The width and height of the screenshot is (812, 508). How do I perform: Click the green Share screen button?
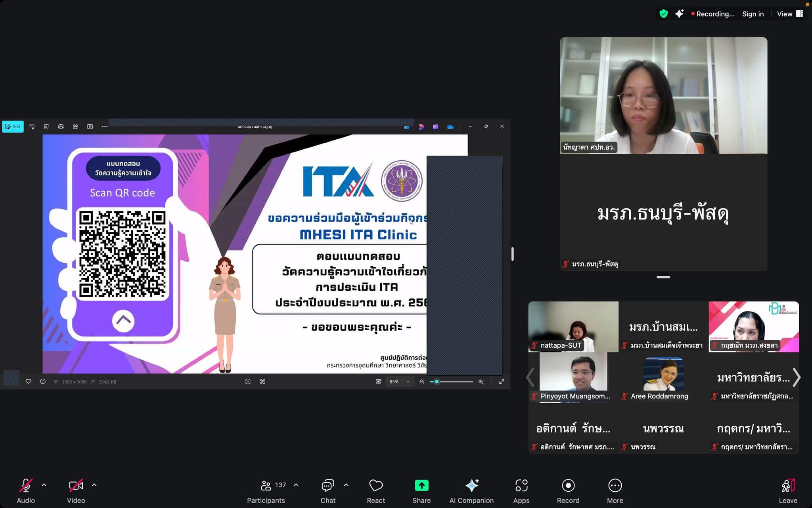(x=421, y=491)
